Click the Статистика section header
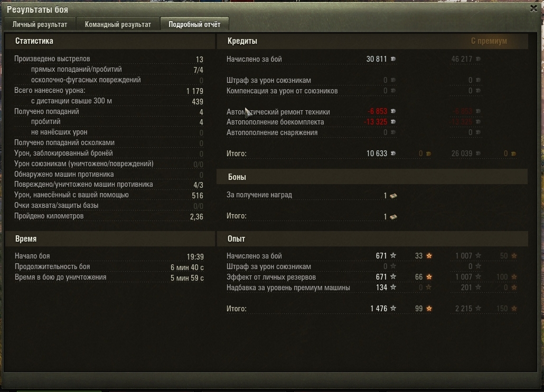Image resolution: width=544 pixels, height=392 pixels. tap(34, 41)
